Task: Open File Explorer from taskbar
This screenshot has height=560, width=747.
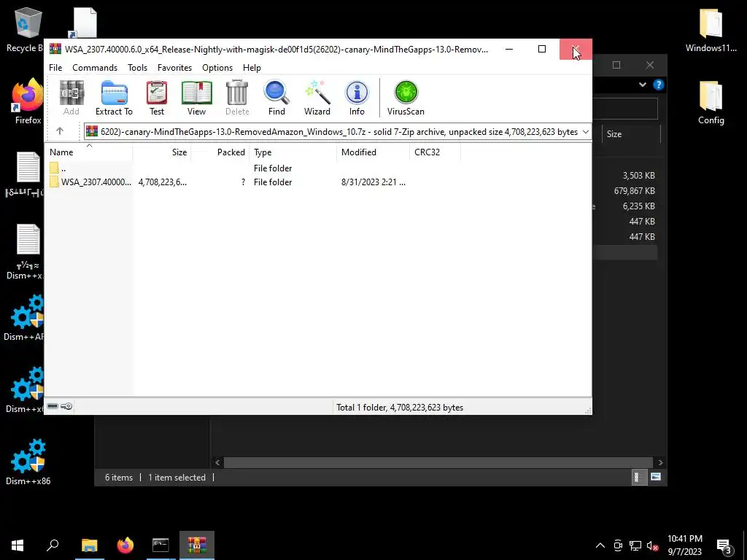Action: pos(89,545)
